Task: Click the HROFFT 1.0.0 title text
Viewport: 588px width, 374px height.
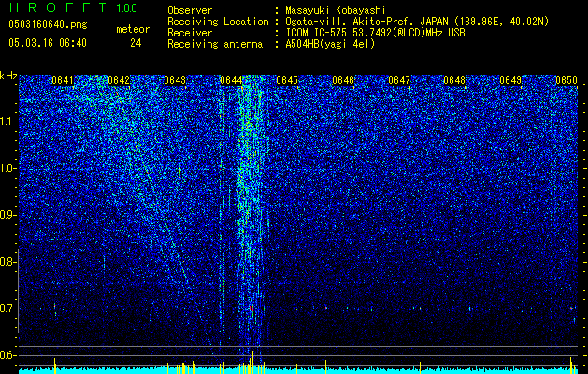Action: point(73,7)
